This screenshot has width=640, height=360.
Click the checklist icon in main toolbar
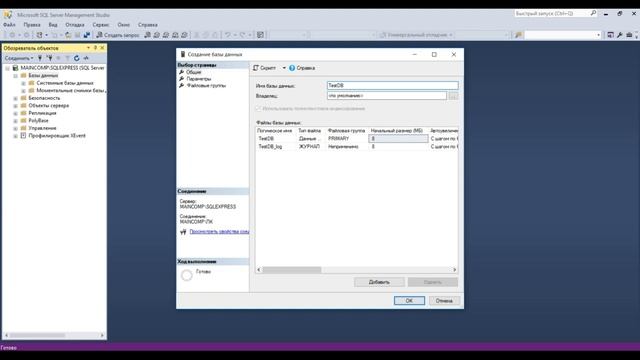tap(260, 35)
